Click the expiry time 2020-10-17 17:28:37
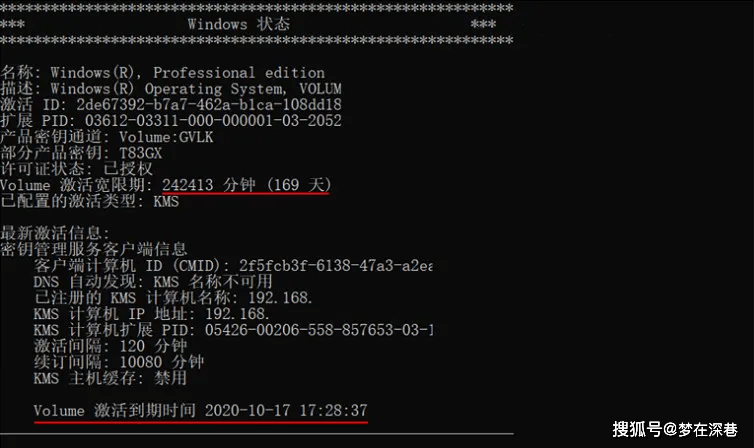The image size is (754, 448). tap(286, 410)
